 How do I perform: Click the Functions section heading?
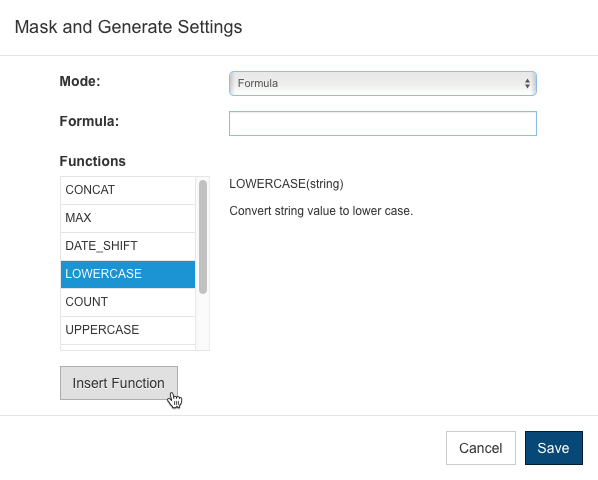tap(92, 161)
